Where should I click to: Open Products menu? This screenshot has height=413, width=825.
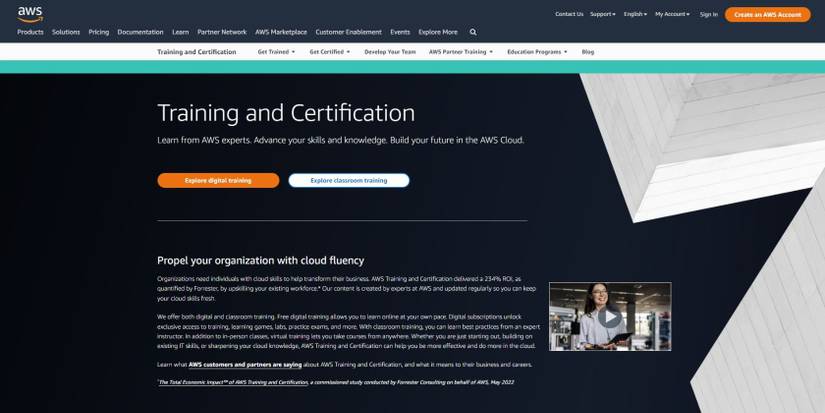click(x=30, y=32)
